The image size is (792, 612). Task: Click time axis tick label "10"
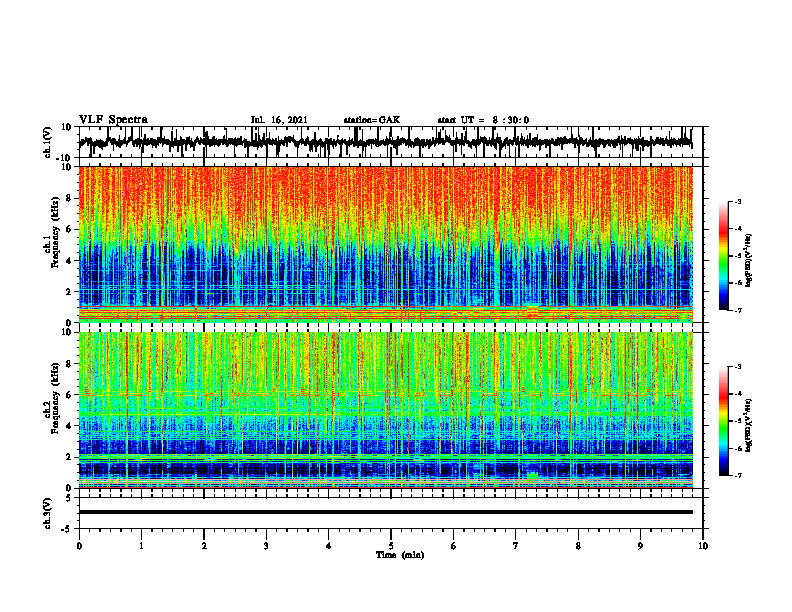coord(703,546)
